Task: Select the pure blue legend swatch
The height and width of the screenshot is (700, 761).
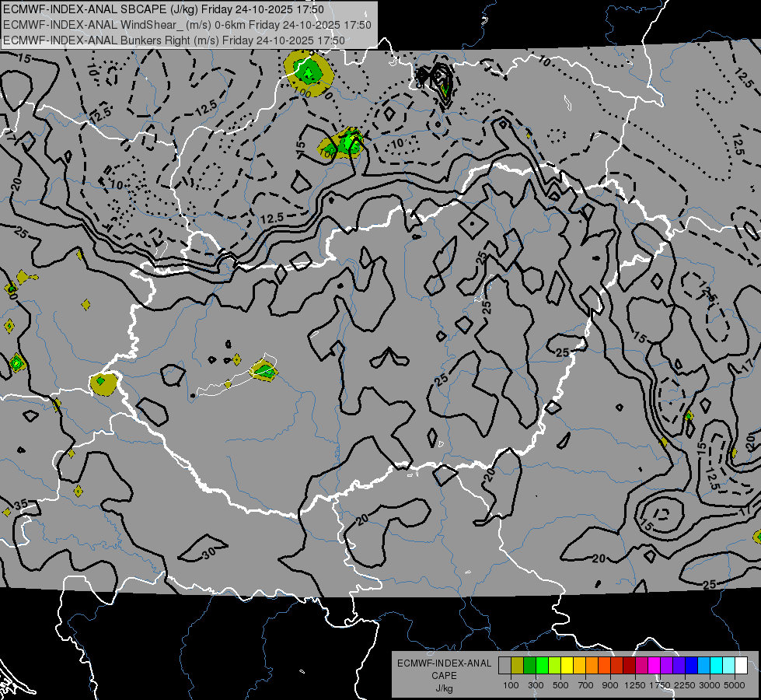Action: coord(691,666)
